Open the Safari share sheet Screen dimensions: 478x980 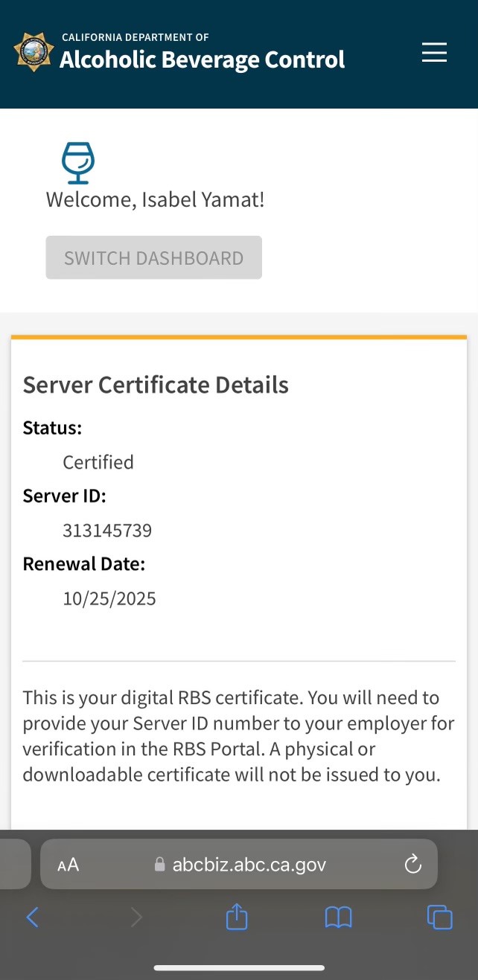point(236,917)
